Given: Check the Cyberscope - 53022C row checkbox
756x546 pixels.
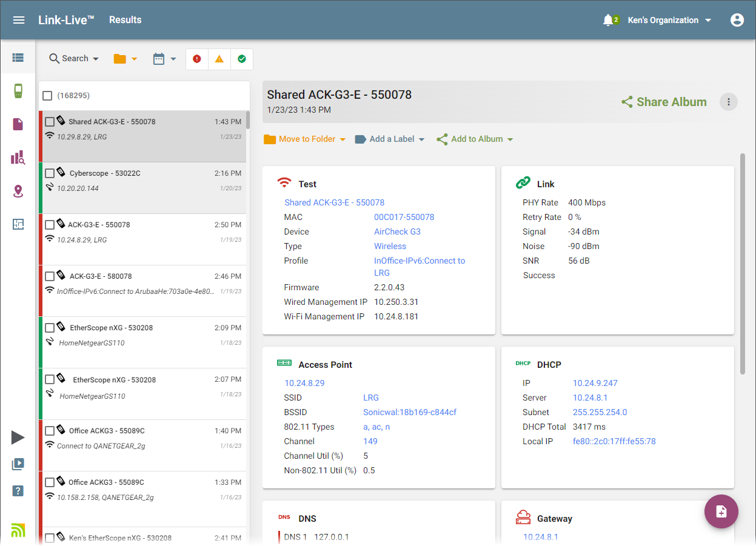Looking at the screenshot, I should click(x=50, y=173).
